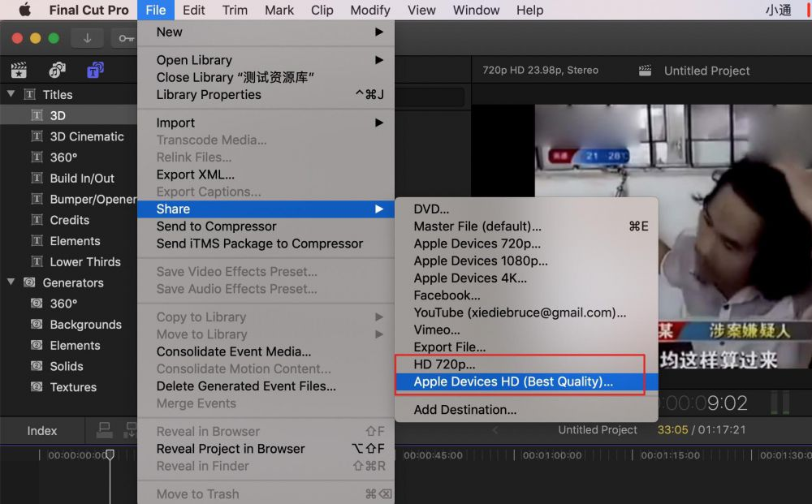
Task: Select Build In/Out titles category
Action: pyautogui.click(x=68, y=178)
